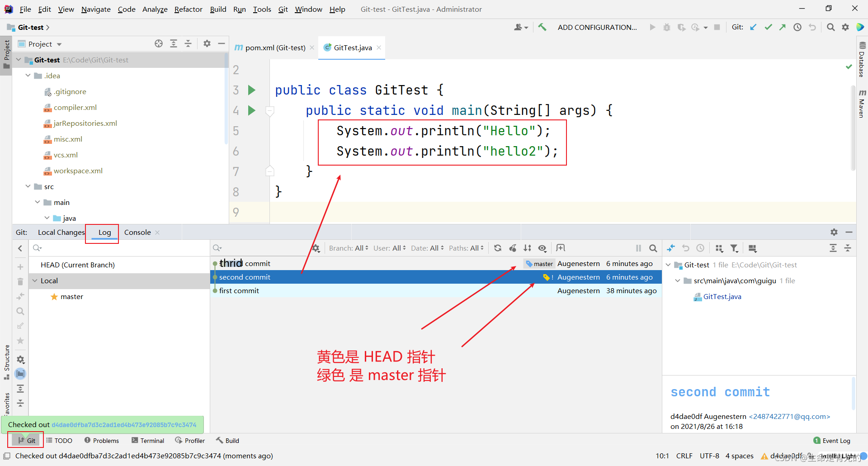Open Problems tool window button
The width and height of the screenshot is (868, 466).
click(x=102, y=440)
